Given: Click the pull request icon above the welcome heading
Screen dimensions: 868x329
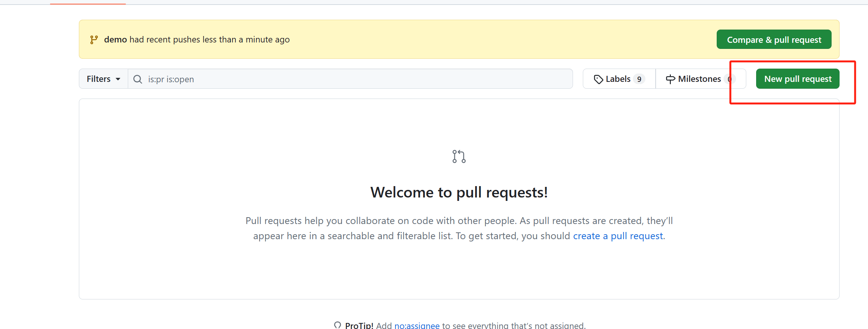Looking at the screenshot, I should pos(459,157).
